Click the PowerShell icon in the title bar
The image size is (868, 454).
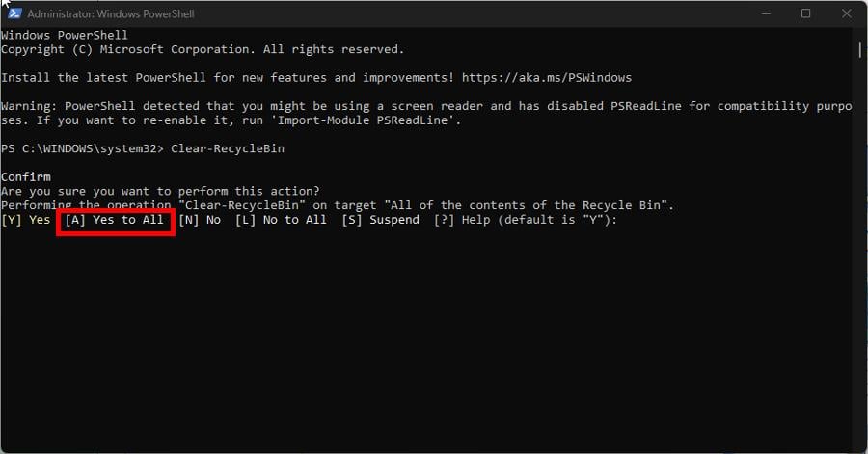click(14, 14)
